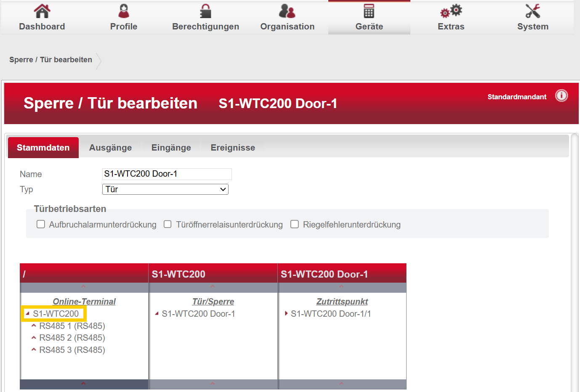Image resolution: width=580 pixels, height=392 pixels.
Task: Toggle the Türöffnerrelaisunterdrückung checkbox
Action: click(x=168, y=224)
